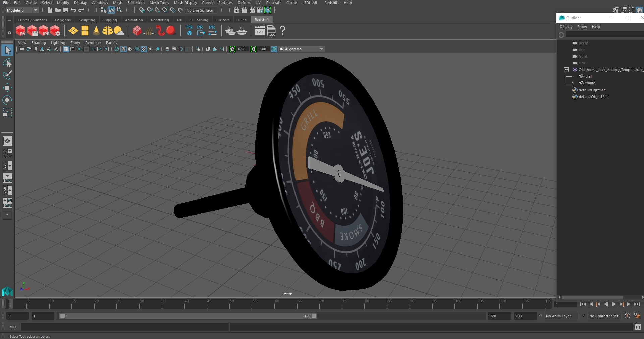Image resolution: width=644 pixels, height=339 pixels.
Task: Create a Redshift spot light cone icon
Action: click(96, 31)
